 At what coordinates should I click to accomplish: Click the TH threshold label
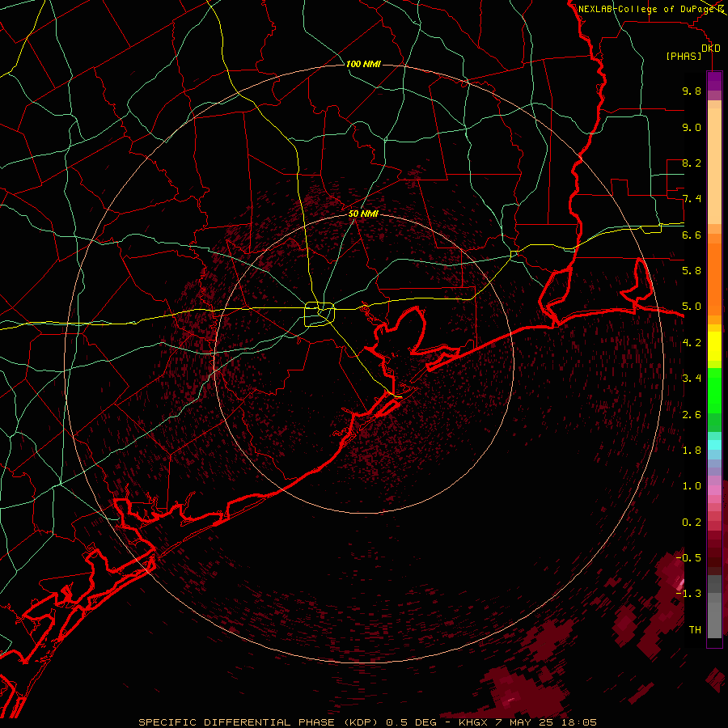pos(695,630)
